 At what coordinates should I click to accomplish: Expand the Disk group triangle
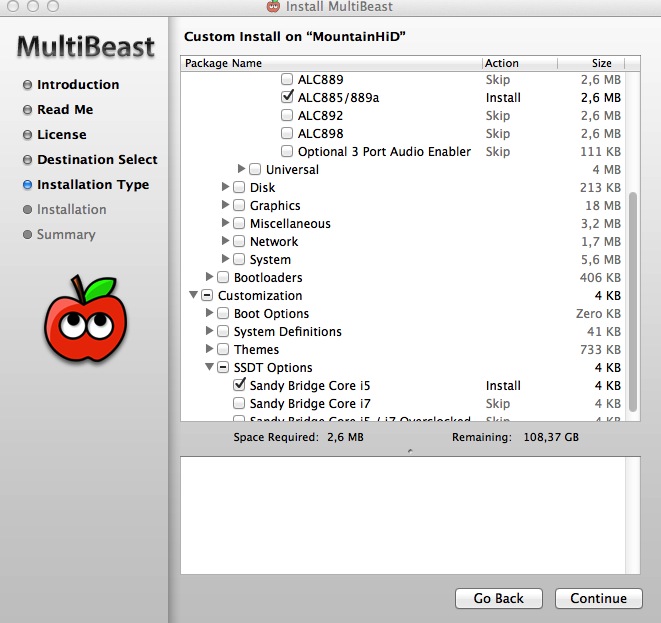[x=226, y=186]
